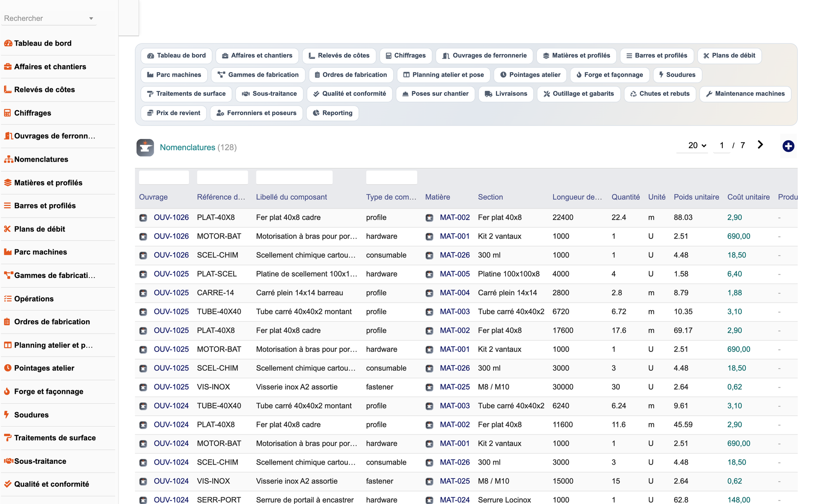Open the Reporting tab
Viewport: 815px width, 504px height.
click(333, 113)
